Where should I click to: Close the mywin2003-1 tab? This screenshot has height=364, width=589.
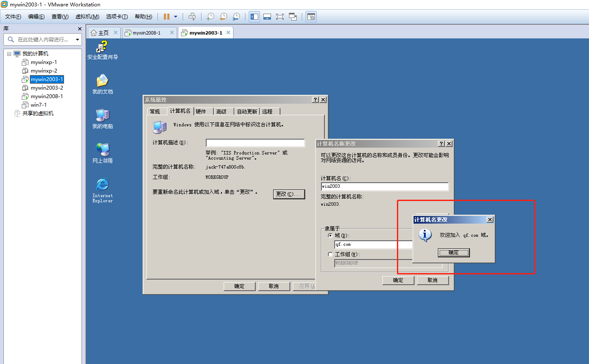[228, 32]
